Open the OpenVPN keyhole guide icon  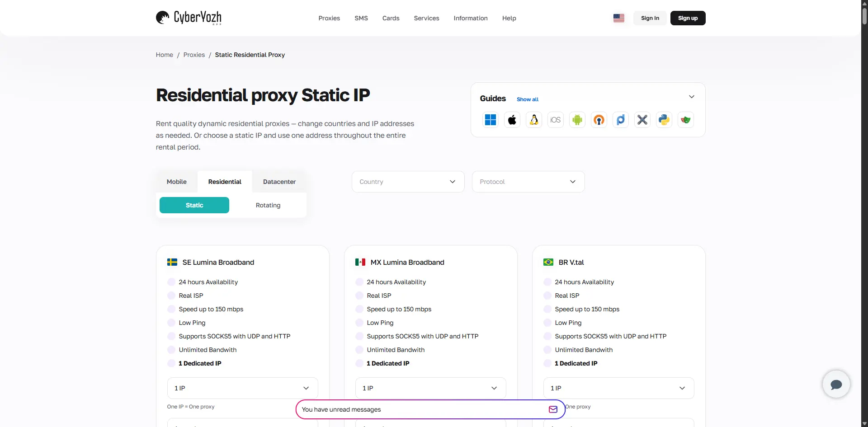tap(599, 120)
